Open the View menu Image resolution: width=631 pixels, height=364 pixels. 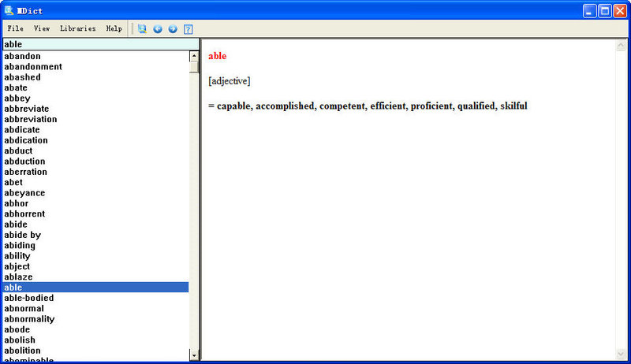point(42,28)
